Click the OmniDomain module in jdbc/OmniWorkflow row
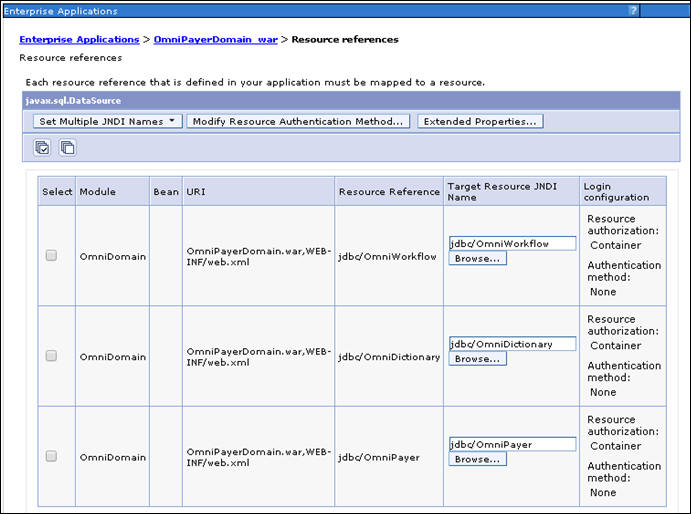The image size is (691, 514). point(113,256)
